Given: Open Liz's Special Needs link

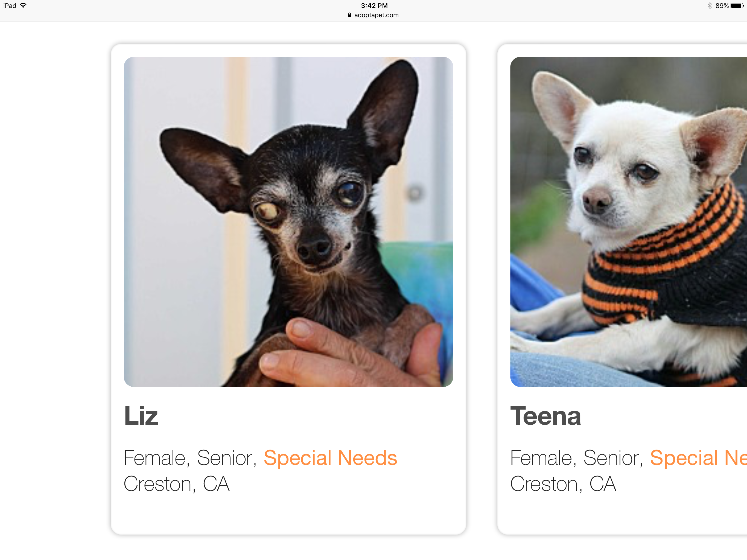Looking at the screenshot, I should [330, 458].
